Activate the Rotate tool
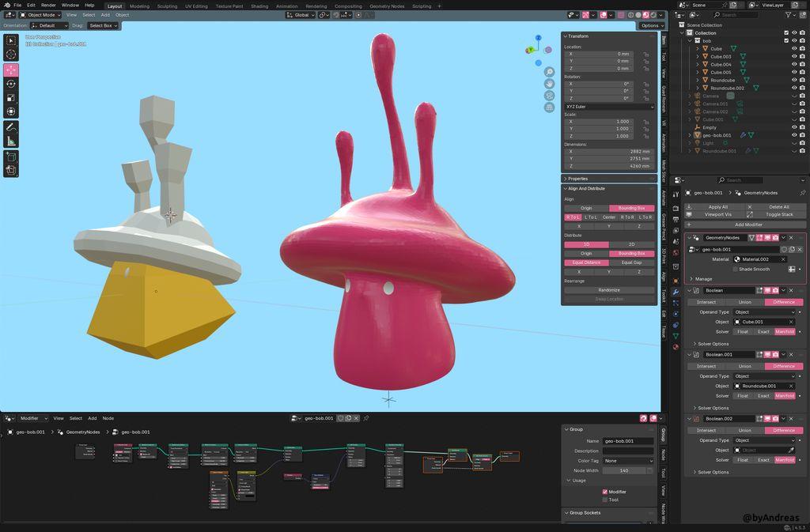810x532 pixels. coord(11,84)
